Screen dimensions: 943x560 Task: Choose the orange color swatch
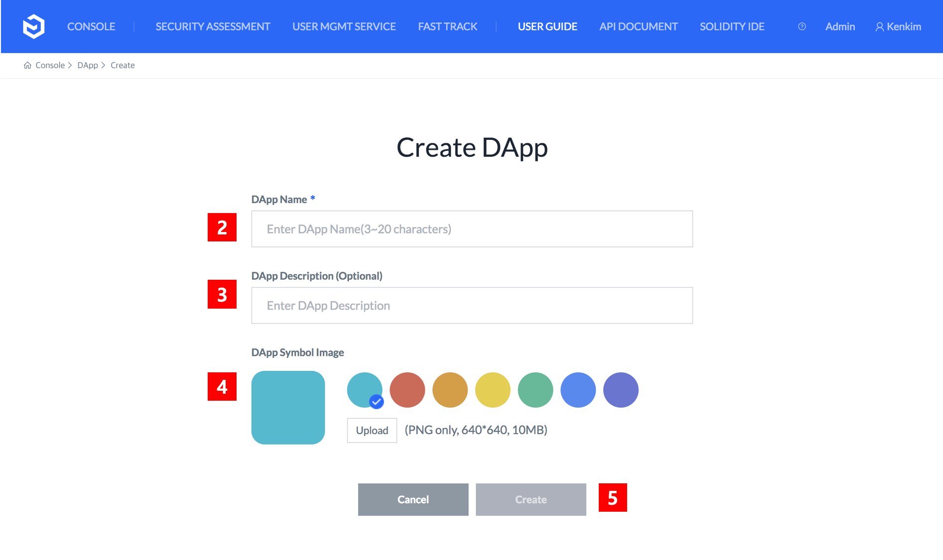[450, 390]
